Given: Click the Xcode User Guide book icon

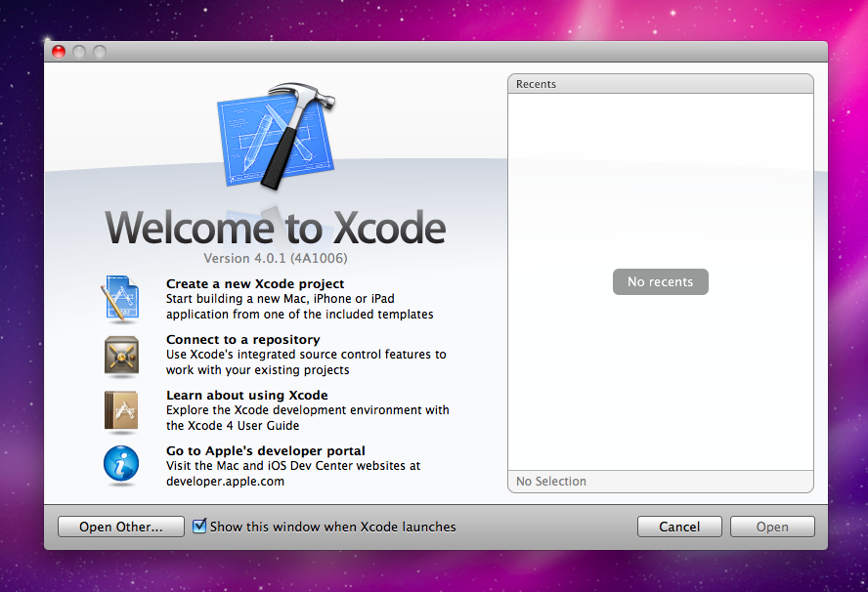Looking at the screenshot, I should [121, 410].
